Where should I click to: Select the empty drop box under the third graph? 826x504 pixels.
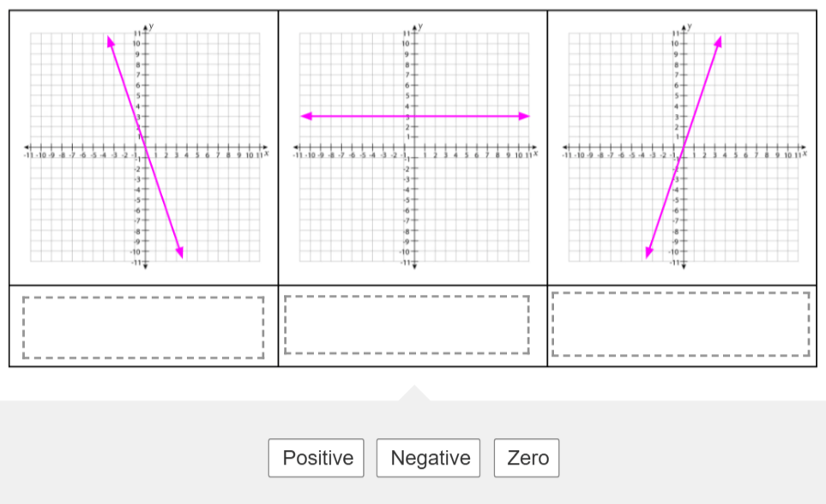(x=680, y=324)
